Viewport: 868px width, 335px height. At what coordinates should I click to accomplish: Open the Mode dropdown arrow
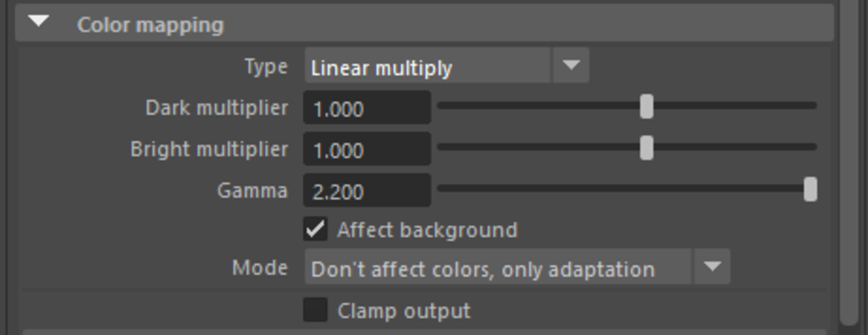coord(712,267)
